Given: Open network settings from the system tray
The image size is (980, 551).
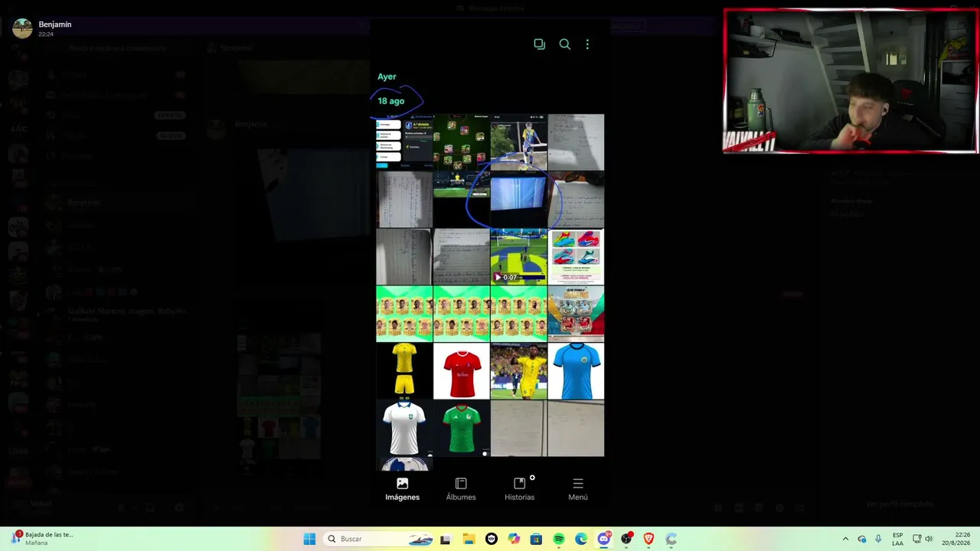Looking at the screenshot, I should coord(917,539).
